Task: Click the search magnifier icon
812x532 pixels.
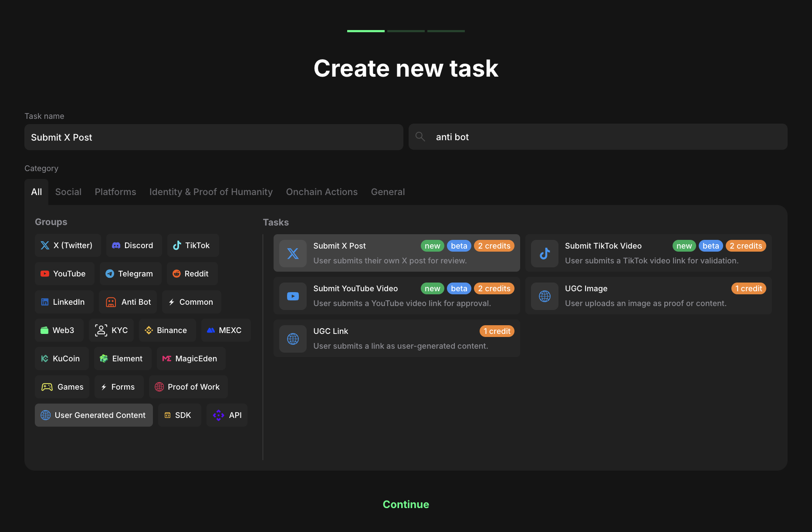Action: [420, 137]
